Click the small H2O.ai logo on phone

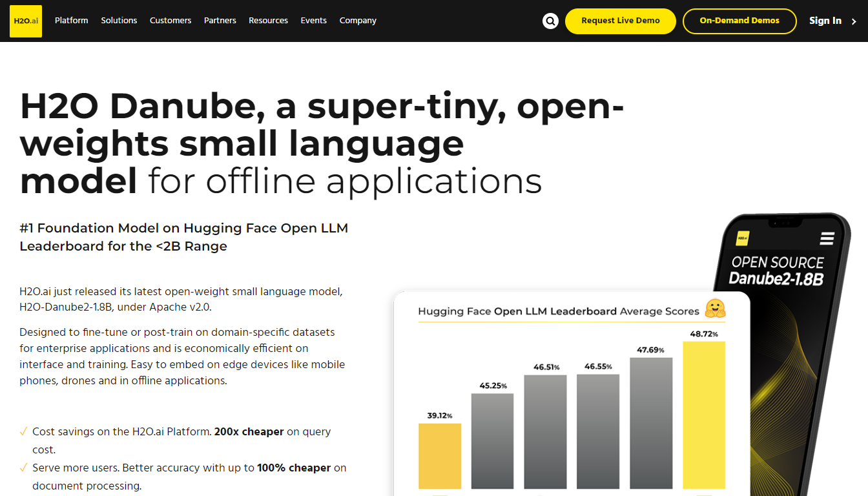tap(743, 238)
